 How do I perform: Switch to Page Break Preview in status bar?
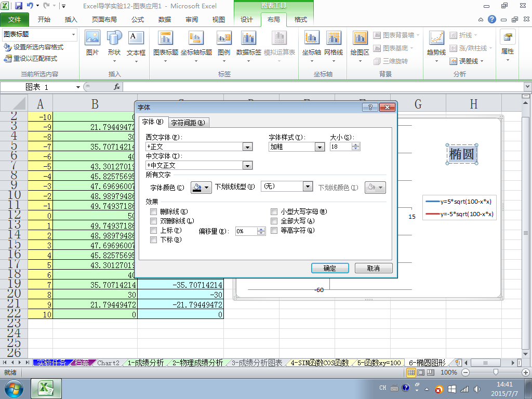coord(431,372)
